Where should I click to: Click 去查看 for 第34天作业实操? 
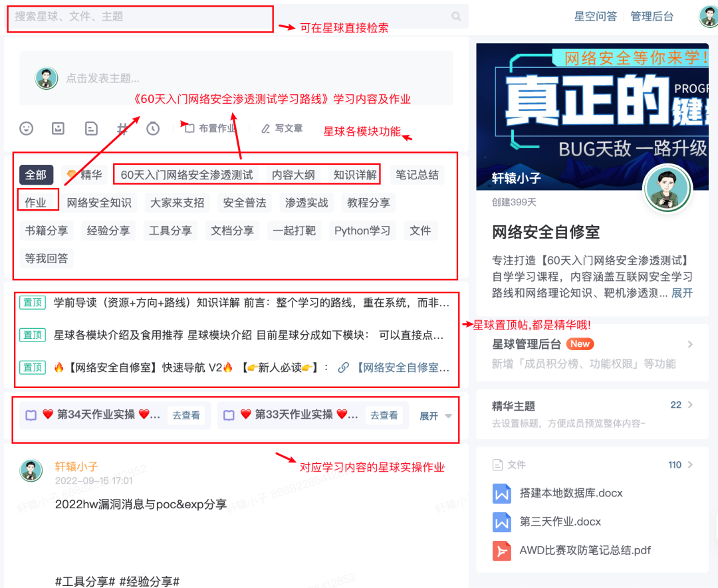(186, 415)
